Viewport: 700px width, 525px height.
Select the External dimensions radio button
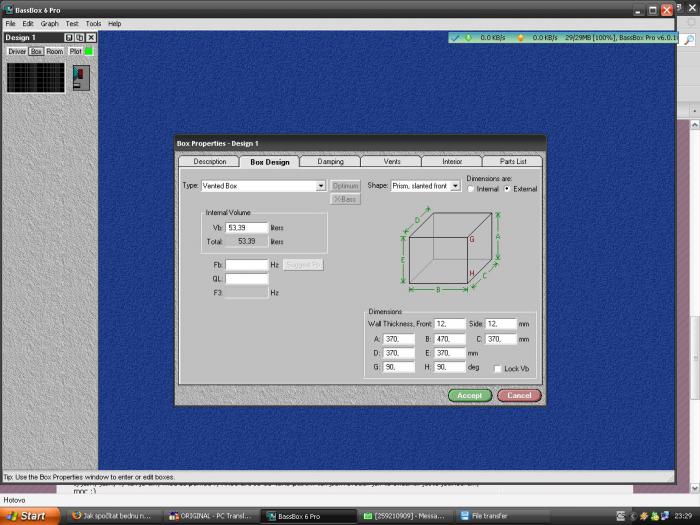coord(507,188)
